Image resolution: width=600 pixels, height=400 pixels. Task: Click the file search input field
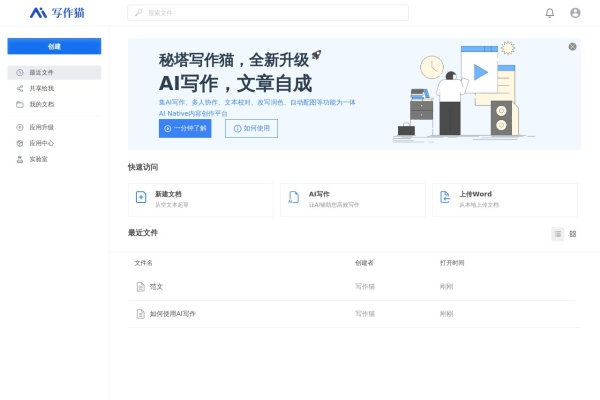268,13
